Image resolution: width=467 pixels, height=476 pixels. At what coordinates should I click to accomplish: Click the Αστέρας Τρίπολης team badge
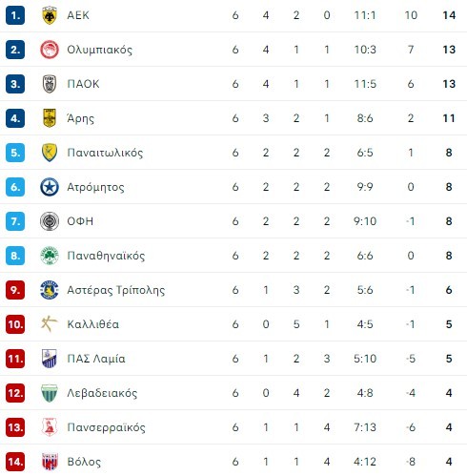pyautogui.click(x=50, y=290)
